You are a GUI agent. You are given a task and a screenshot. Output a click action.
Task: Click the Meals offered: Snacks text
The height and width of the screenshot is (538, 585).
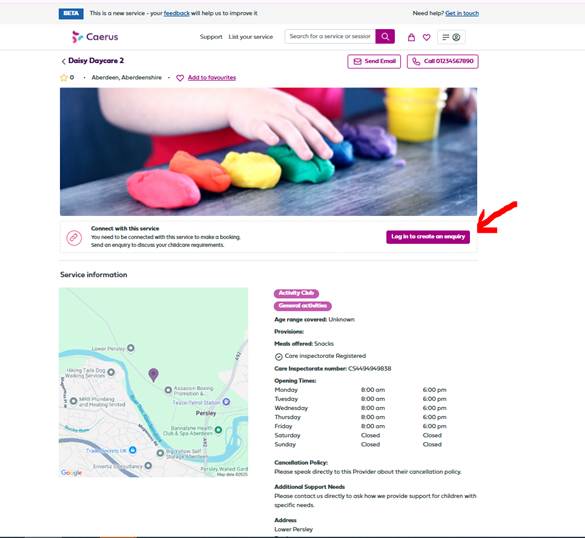[x=304, y=344]
